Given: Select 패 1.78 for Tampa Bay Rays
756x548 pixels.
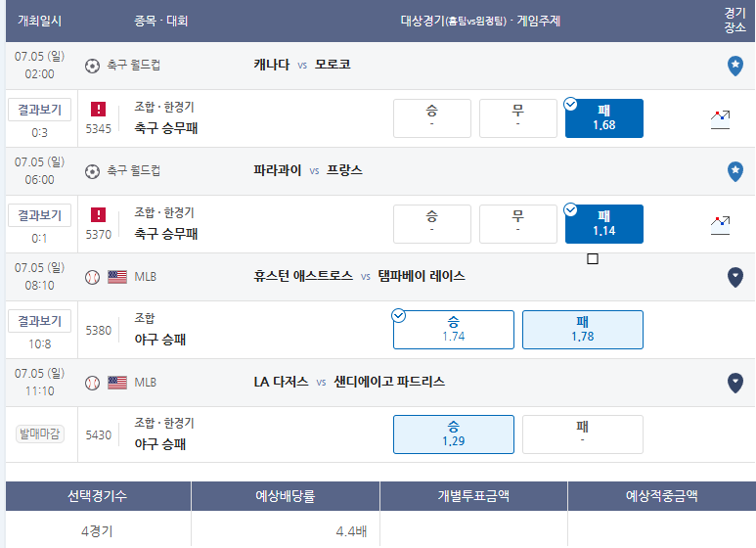Looking at the screenshot, I should click(x=583, y=330).
